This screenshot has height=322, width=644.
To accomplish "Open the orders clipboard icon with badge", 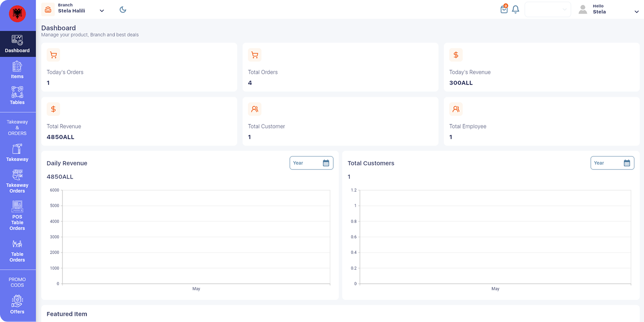I will click(x=504, y=9).
